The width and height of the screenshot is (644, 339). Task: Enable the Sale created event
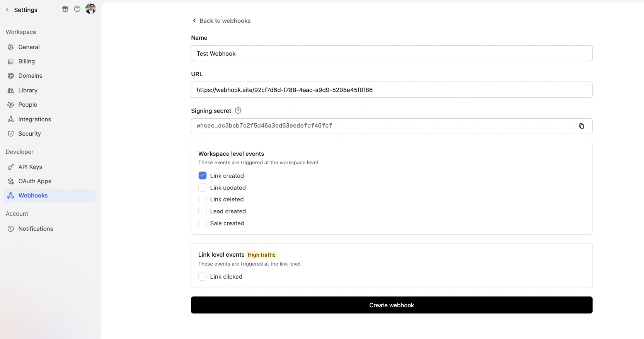202,223
